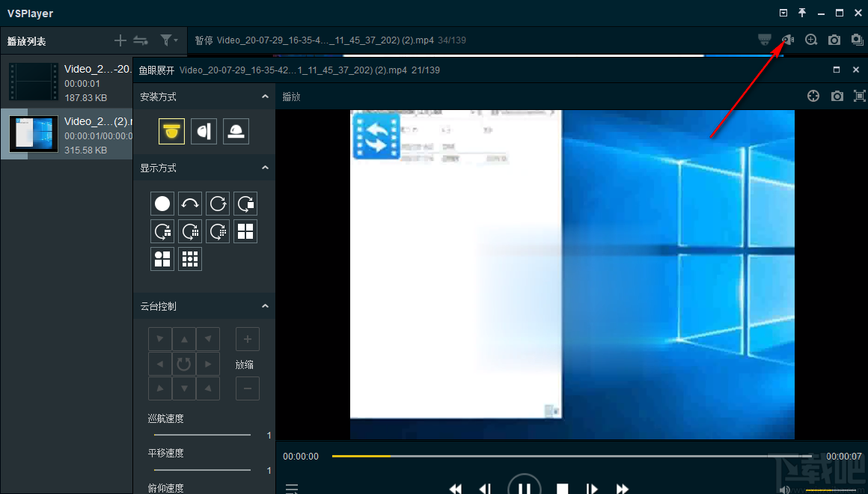Choose fisheye plus eight PTZ display mode

click(190, 259)
